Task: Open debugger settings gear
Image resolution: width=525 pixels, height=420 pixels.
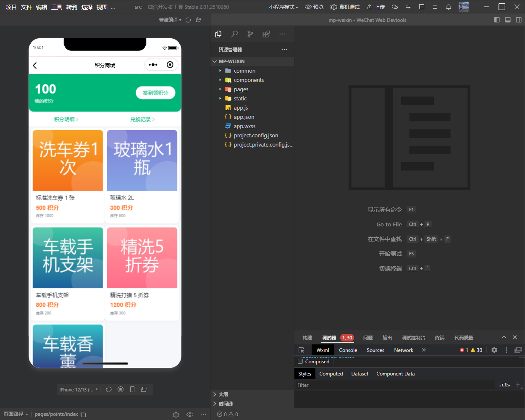Action: (494, 350)
